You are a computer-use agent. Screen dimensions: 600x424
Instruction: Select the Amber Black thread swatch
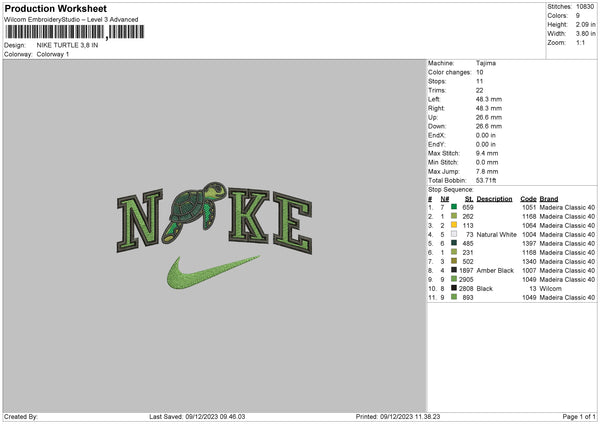pos(453,270)
